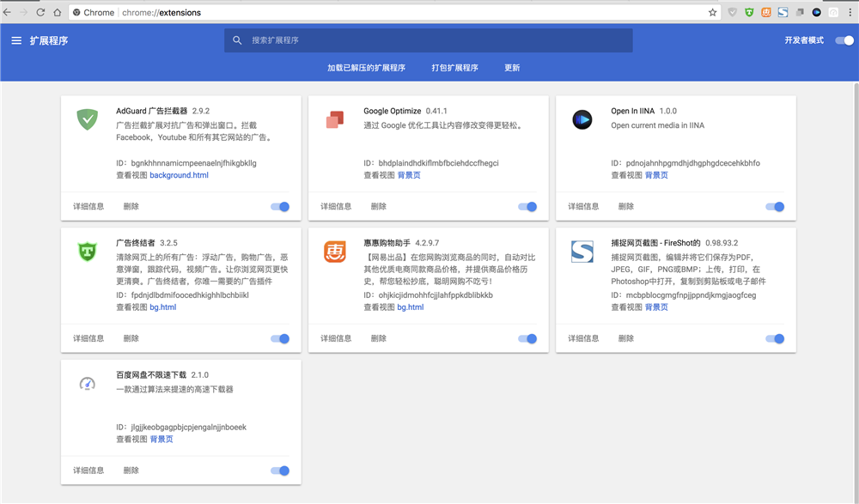Screen dimensions: 859x504
Task: Click the magnifier icon in search bar
Action: pyautogui.click(x=237, y=40)
